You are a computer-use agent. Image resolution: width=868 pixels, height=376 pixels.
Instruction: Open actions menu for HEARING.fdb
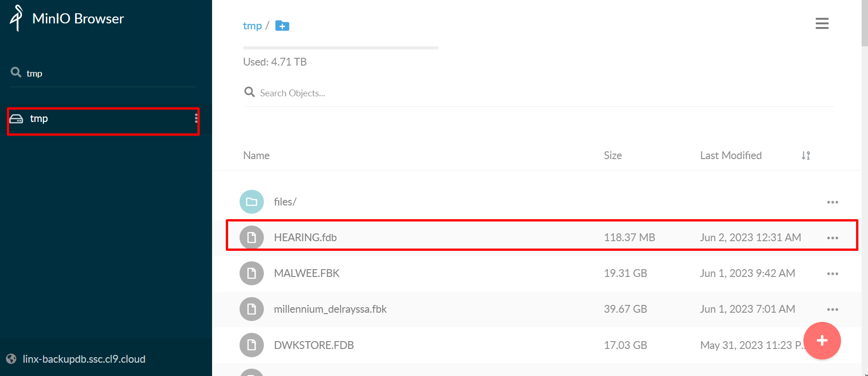(832, 238)
